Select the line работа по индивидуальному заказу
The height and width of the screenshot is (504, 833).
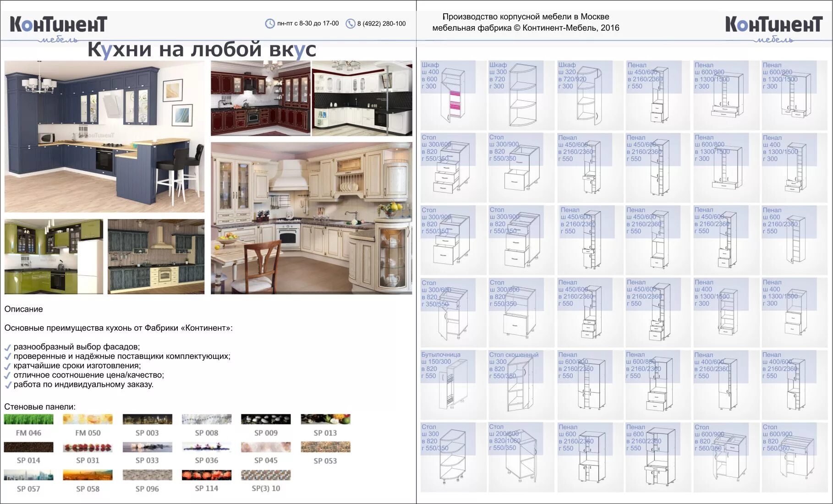coord(83,384)
